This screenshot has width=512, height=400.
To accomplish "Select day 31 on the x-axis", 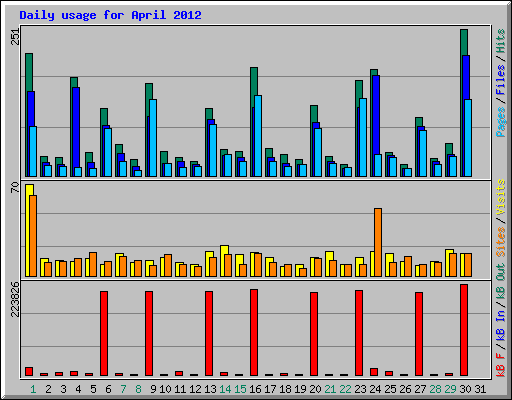I will click(480, 389).
